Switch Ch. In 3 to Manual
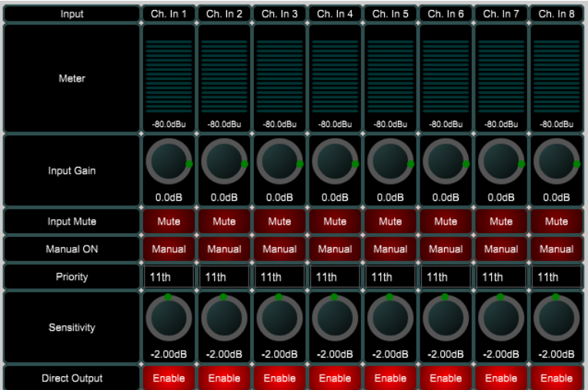This screenshot has width=588, height=390. [279, 249]
